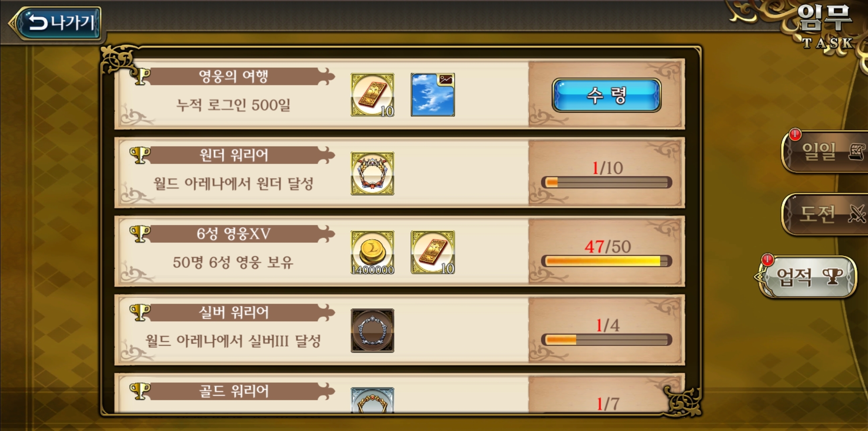Tap the trophy icon beside 영웅의 여행
868x431 pixels.
pos(140,76)
